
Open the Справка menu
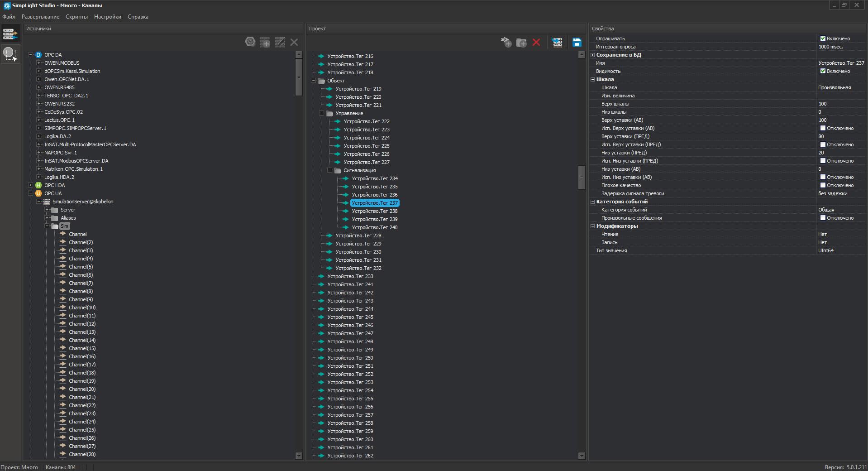click(138, 17)
